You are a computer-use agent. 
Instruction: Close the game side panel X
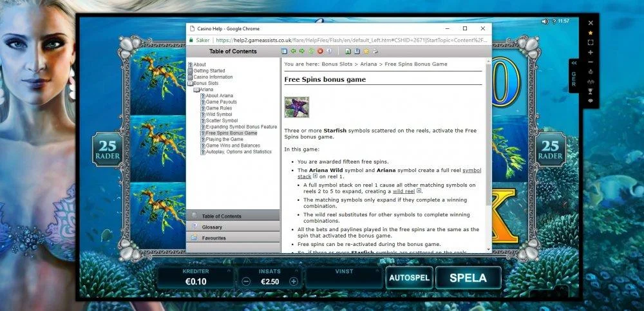[x=591, y=23]
